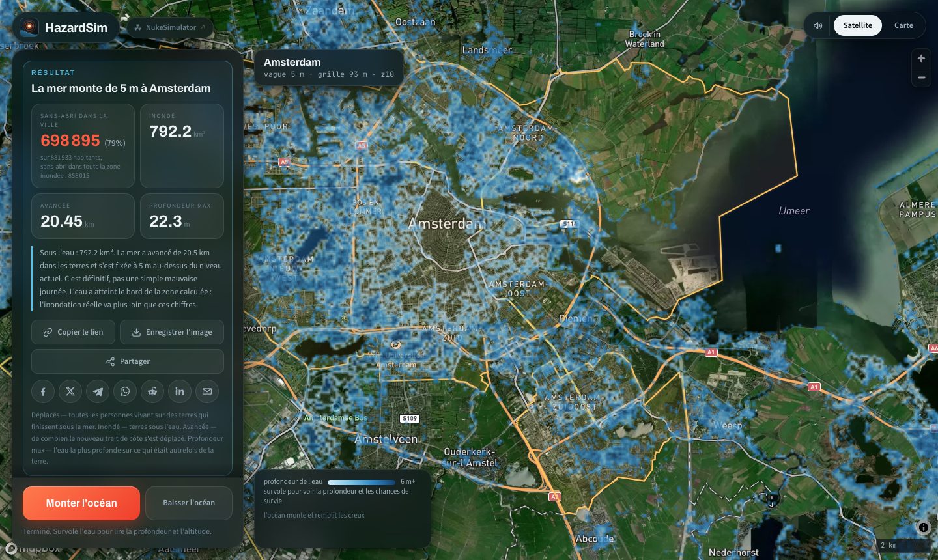Zoom in on the map
This screenshot has width=938, height=560.
pyautogui.click(x=921, y=58)
